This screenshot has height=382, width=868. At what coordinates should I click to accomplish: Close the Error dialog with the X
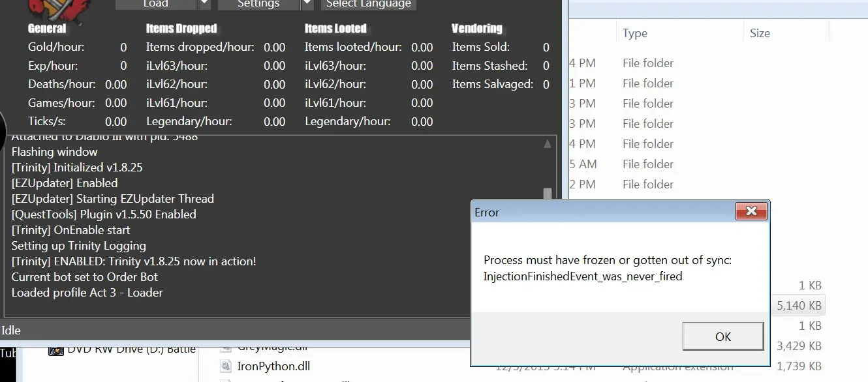(x=751, y=211)
